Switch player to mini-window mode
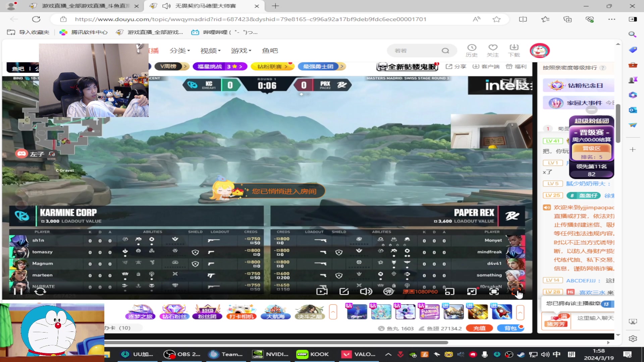 coord(449,292)
